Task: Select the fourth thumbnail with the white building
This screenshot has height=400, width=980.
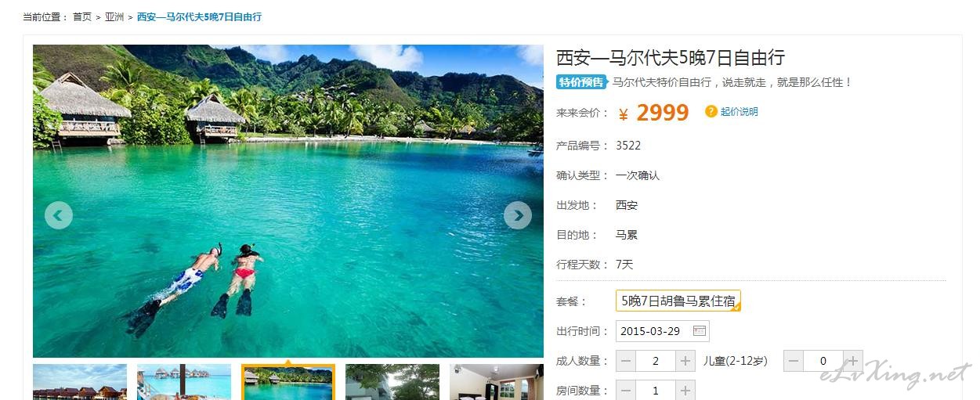Action: [x=392, y=382]
